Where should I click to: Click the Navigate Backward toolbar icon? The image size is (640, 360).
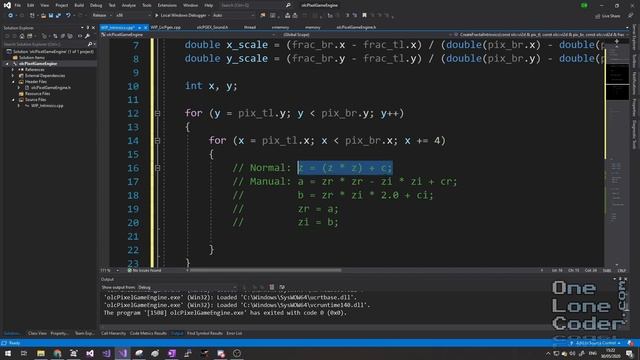point(10,16)
